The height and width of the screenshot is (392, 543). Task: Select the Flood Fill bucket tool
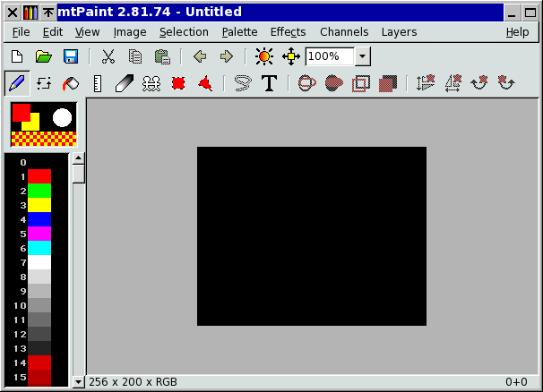click(x=71, y=83)
